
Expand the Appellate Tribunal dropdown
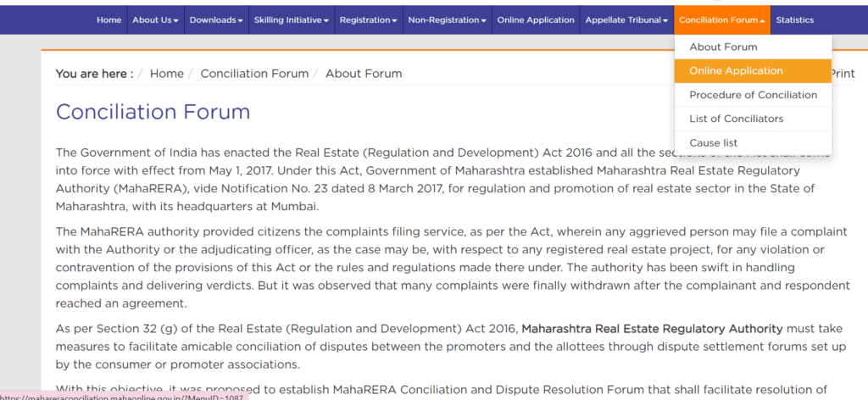click(x=626, y=20)
